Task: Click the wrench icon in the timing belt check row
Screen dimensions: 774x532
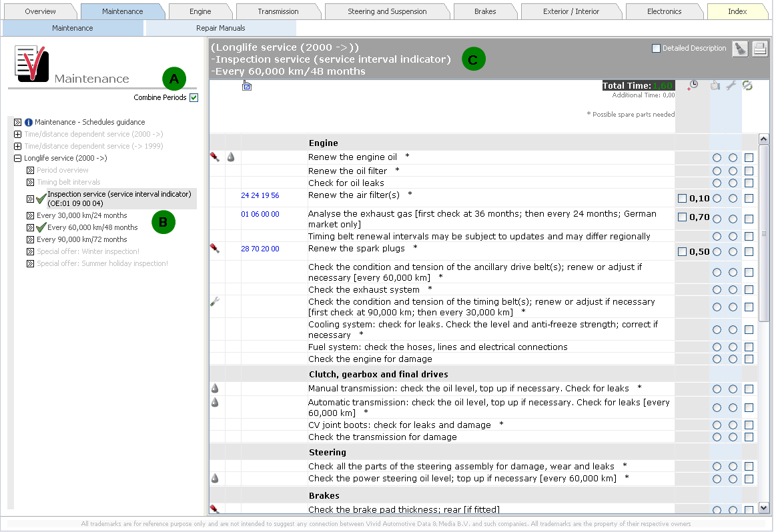Action: (215, 301)
